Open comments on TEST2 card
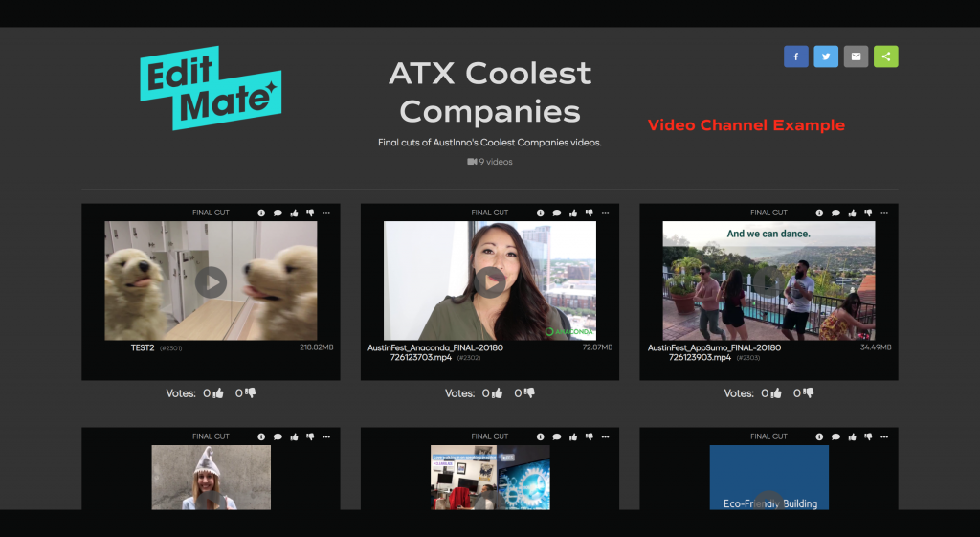 tap(278, 213)
